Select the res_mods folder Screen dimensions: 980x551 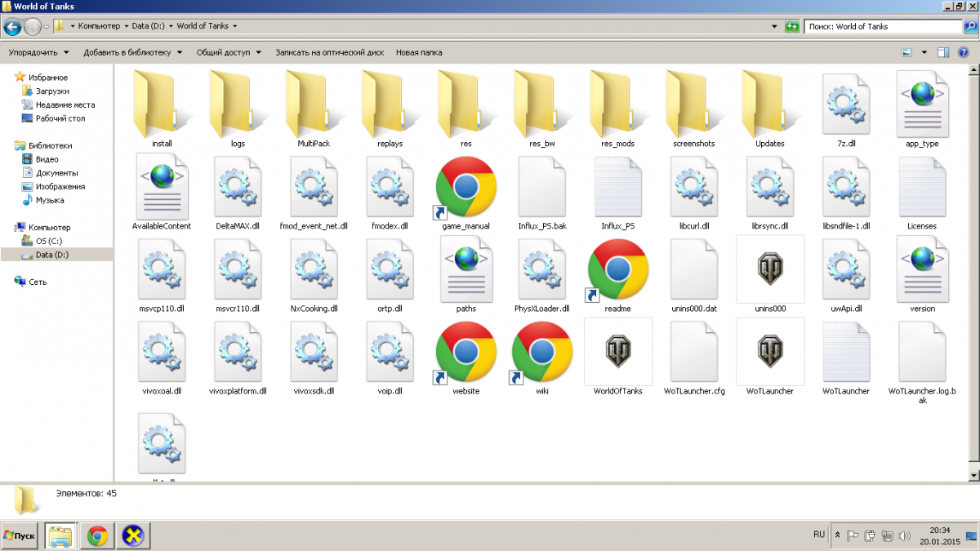tap(618, 104)
